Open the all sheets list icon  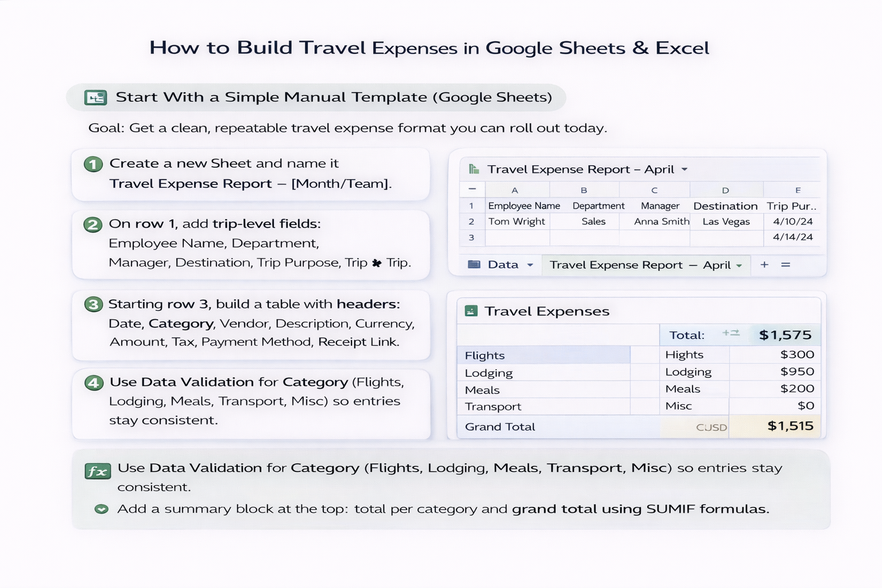(x=786, y=265)
